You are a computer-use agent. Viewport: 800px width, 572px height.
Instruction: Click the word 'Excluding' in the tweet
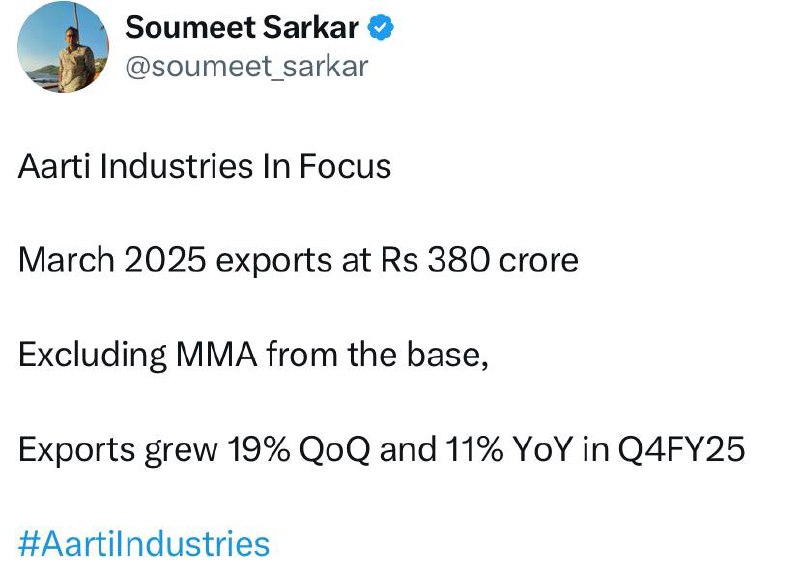click(x=92, y=355)
